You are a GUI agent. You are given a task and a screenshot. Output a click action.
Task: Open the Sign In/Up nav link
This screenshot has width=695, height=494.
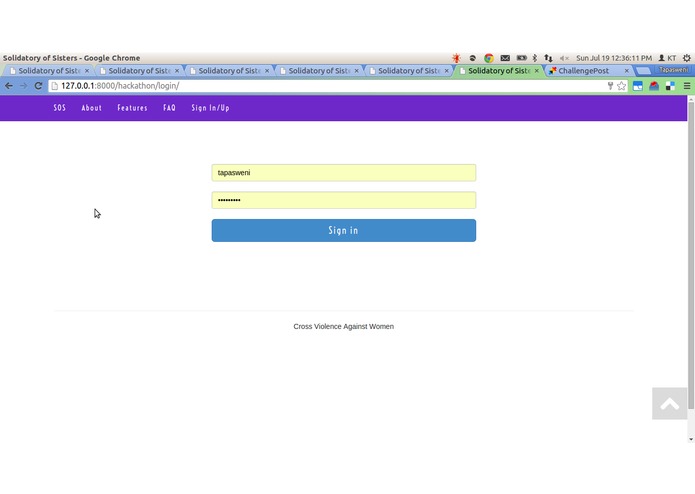[x=211, y=108]
